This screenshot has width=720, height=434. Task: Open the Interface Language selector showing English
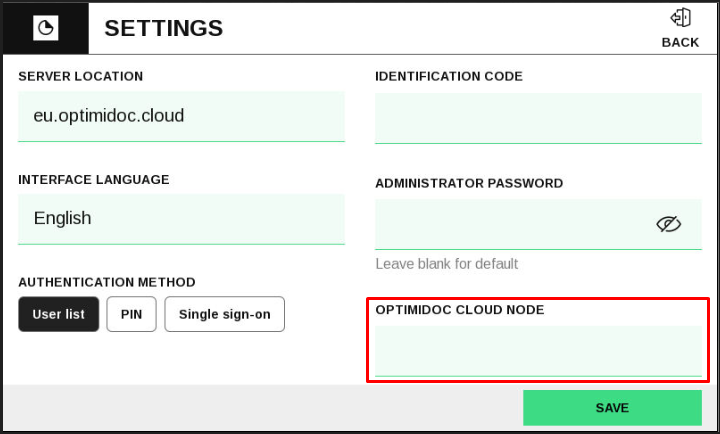[x=181, y=219]
